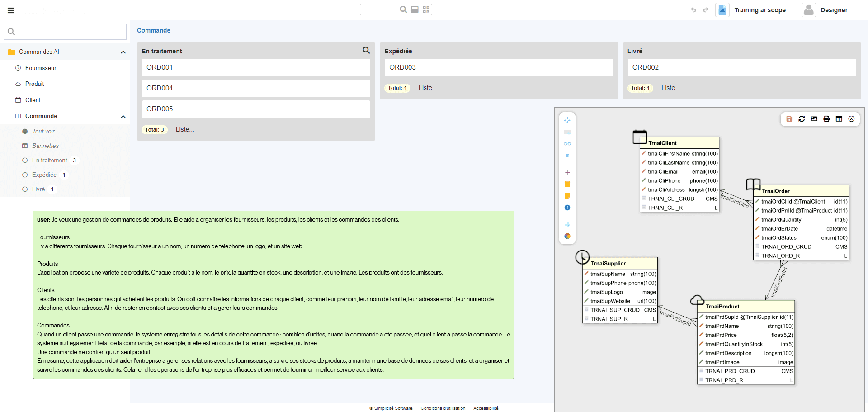Filter by Livré status

(38, 189)
